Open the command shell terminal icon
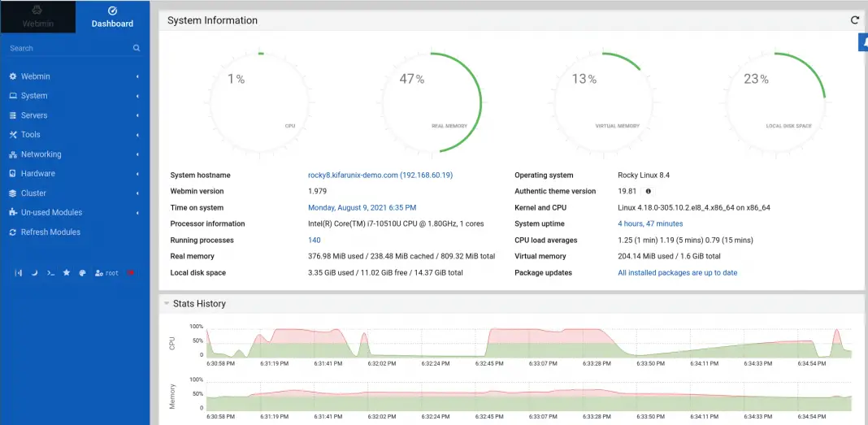The width and height of the screenshot is (868, 425). [50, 273]
